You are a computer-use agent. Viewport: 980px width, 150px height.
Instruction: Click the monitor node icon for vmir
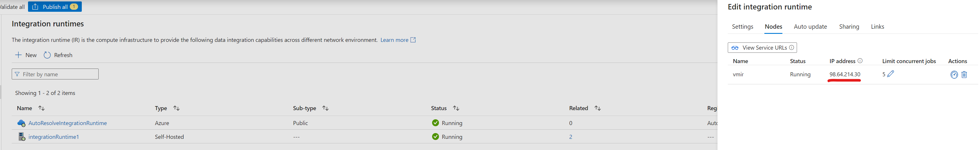point(954,75)
